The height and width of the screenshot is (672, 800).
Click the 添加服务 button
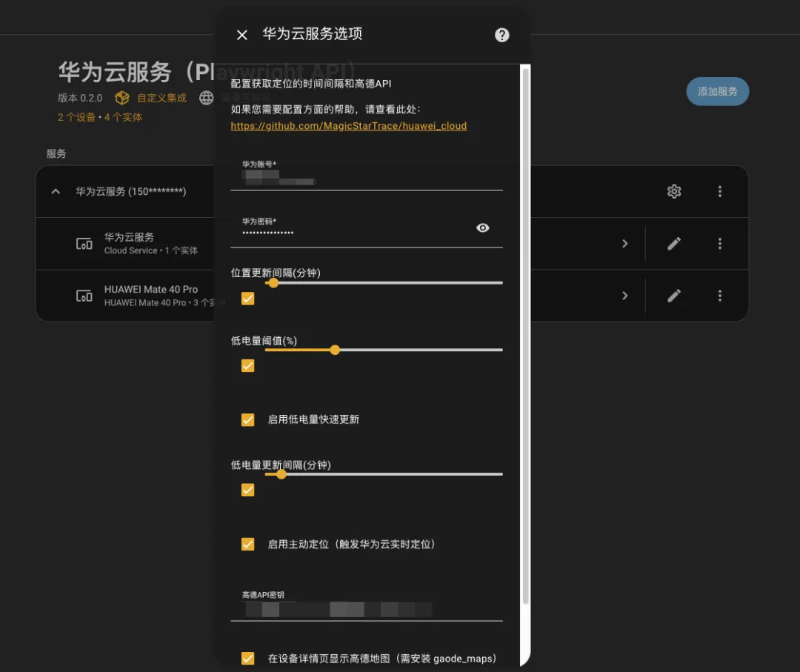click(717, 91)
